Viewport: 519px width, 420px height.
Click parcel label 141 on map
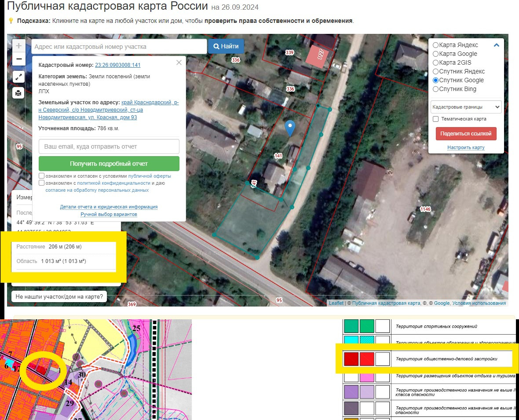278,156
